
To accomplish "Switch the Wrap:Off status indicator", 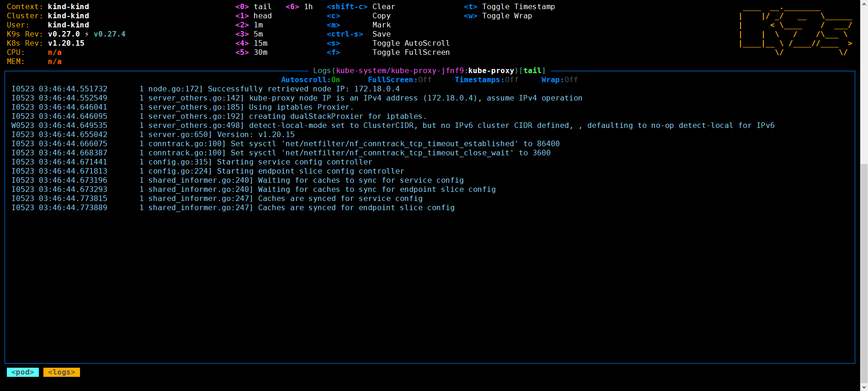I will [559, 80].
